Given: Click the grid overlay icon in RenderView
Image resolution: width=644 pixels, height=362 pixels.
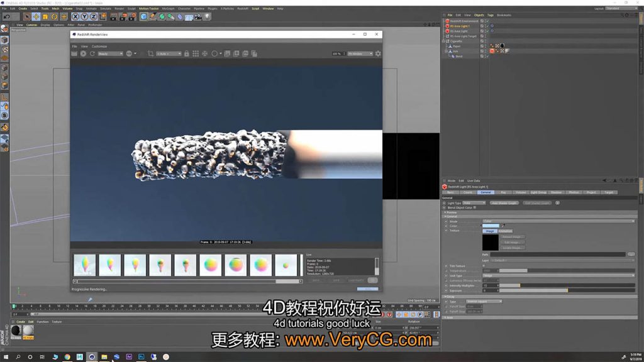Looking at the screenshot, I should pyautogui.click(x=196, y=54).
